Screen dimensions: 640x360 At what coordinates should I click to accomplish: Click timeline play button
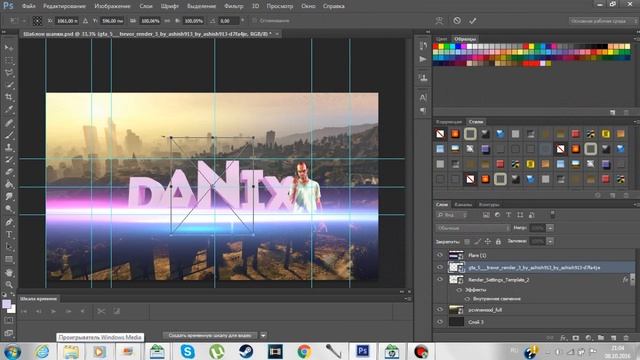pos(53,311)
